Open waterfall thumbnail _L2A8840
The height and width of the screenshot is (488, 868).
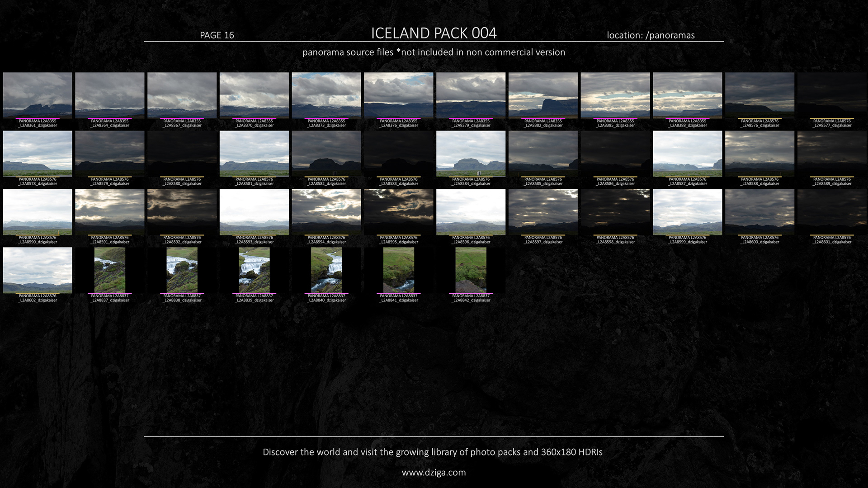326,270
